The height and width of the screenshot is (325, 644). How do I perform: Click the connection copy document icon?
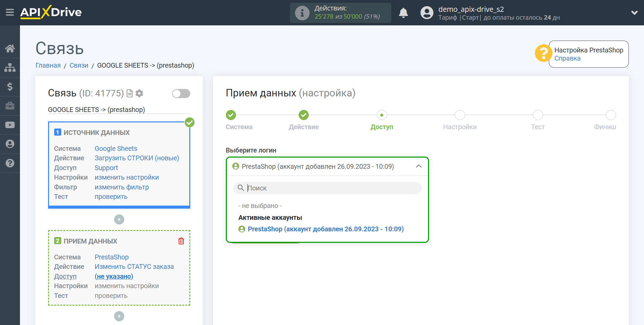pyautogui.click(x=129, y=93)
